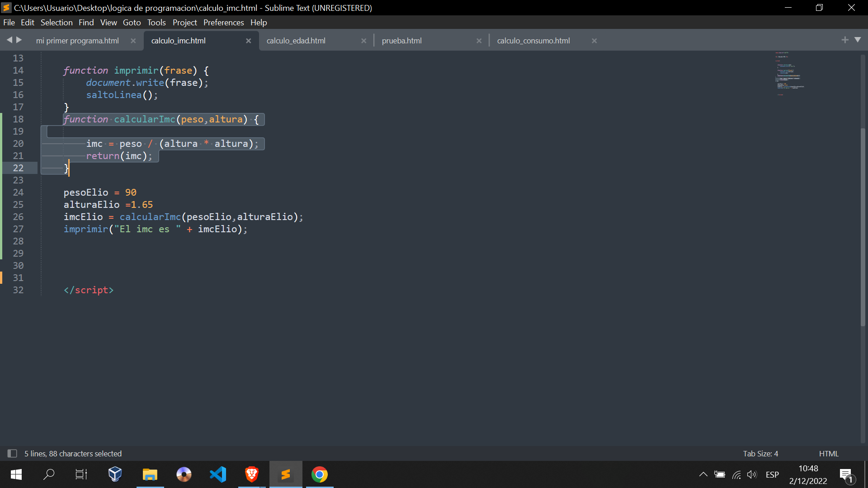Check battery status icon

tap(720, 474)
